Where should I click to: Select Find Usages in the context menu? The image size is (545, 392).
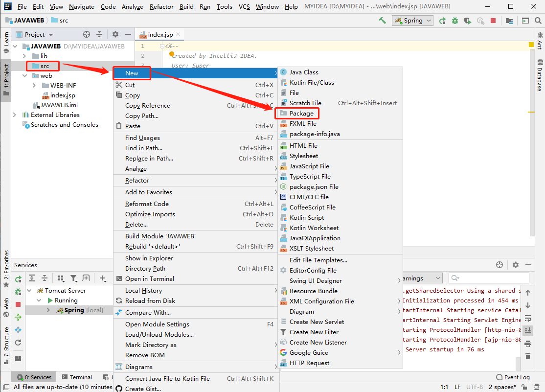[x=142, y=138]
